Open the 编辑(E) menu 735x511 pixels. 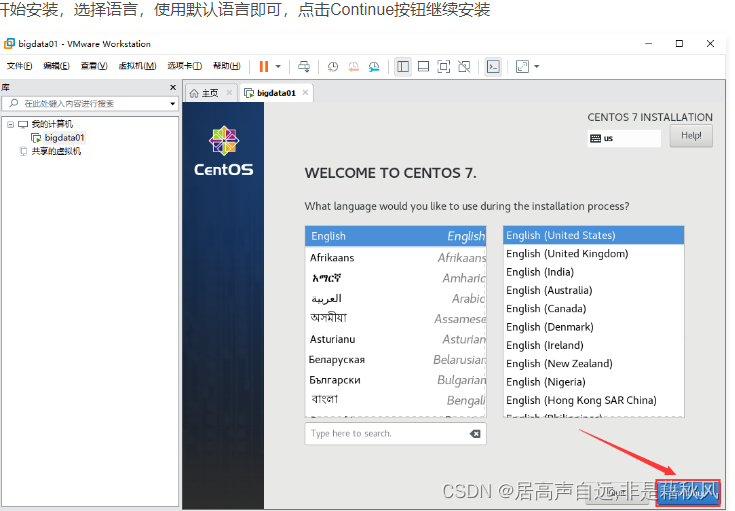coord(56,66)
